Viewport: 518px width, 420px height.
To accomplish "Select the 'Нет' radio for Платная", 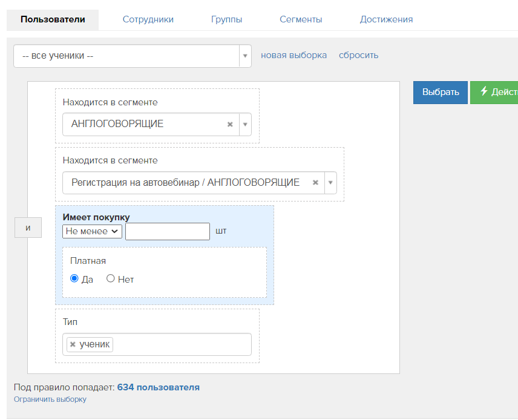I will (110, 278).
